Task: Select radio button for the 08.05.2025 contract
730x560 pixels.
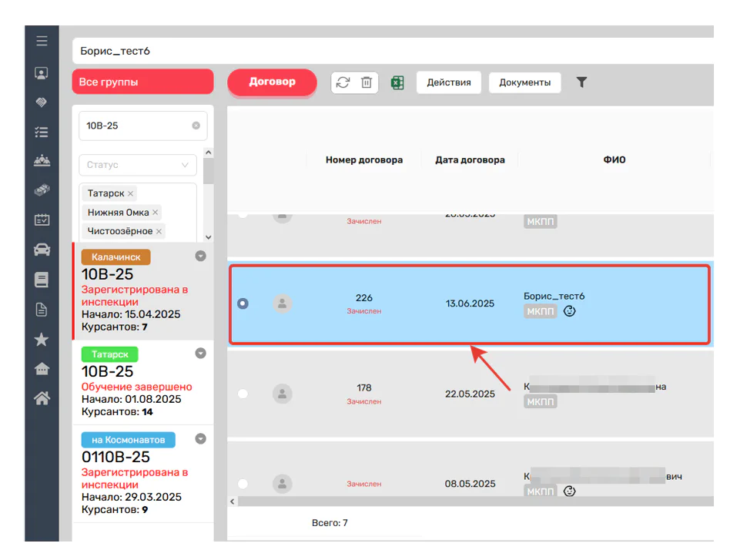Action: tap(243, 484)
